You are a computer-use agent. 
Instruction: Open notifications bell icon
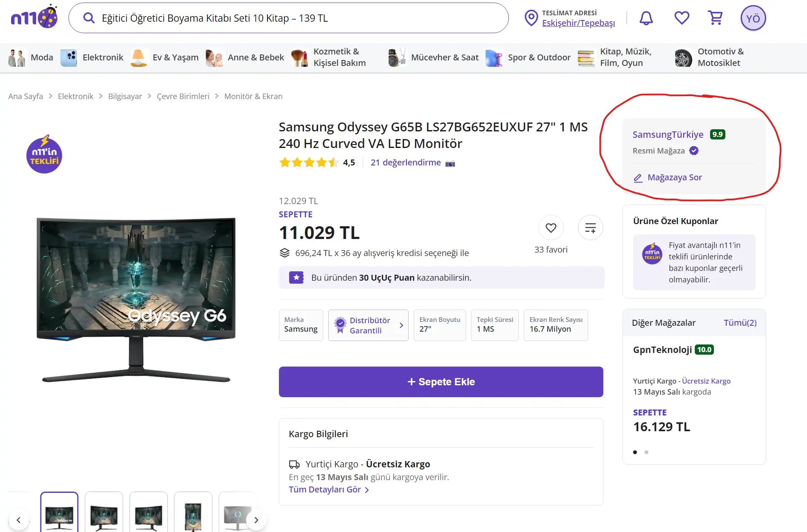point(646,18)
